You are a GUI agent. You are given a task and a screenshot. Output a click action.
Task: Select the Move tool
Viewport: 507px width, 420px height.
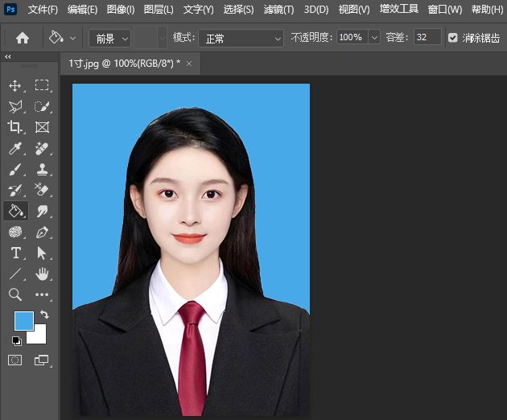tap(15, 85)
